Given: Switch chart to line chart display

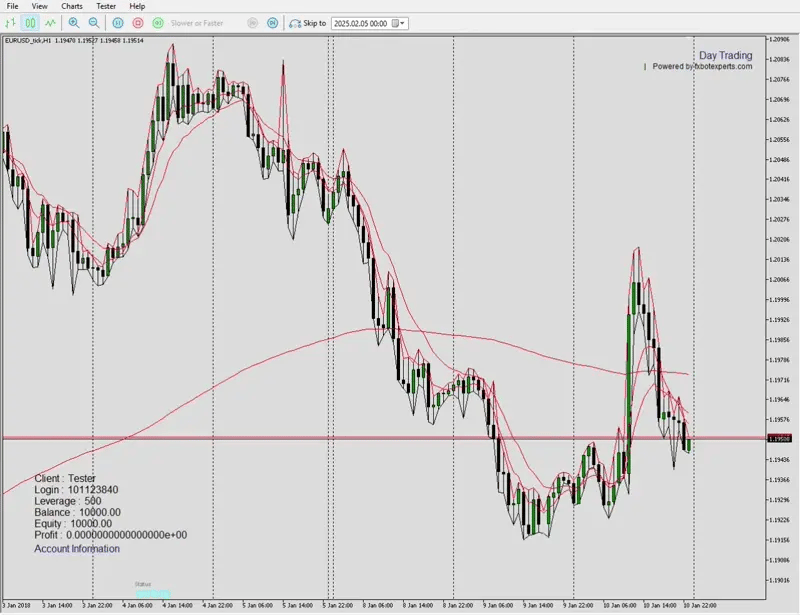Looking at the screenshot, I should (50, 23).
